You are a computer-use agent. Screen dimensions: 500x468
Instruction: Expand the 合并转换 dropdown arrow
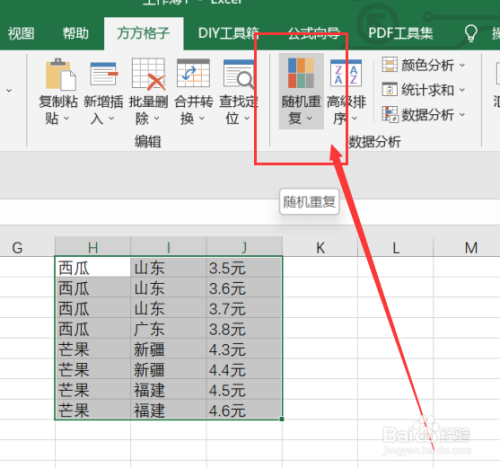click(201, 118)
